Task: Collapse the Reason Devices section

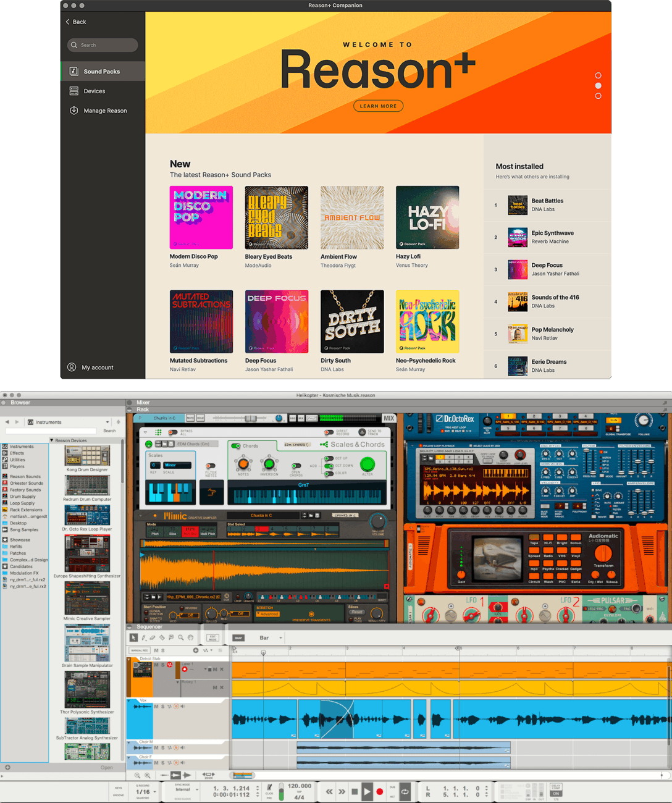Action: [x=51, y=440]
